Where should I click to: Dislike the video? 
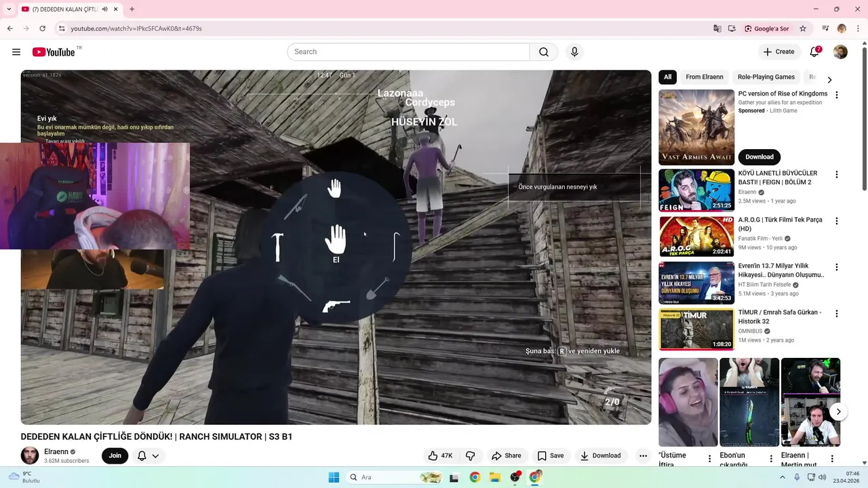(470, 455)
